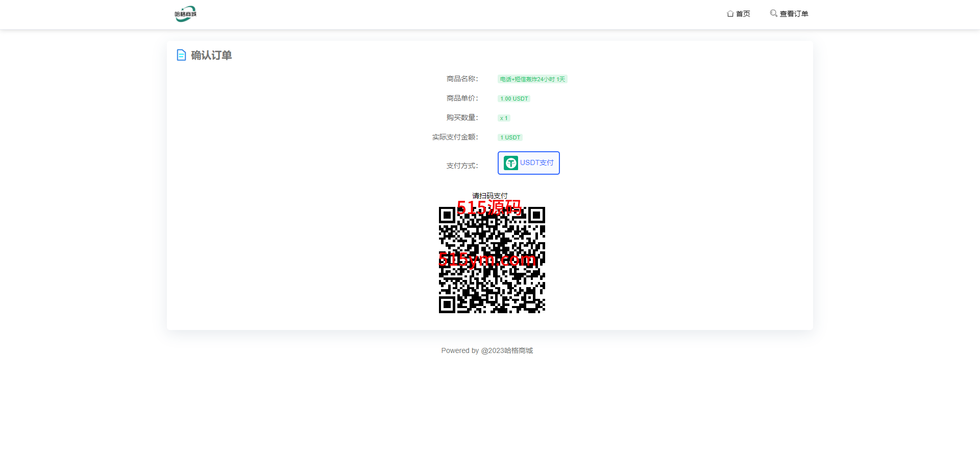Click the 请扫码支付 caption text
This screenshot has width=980, height=470.
[489, 196]
